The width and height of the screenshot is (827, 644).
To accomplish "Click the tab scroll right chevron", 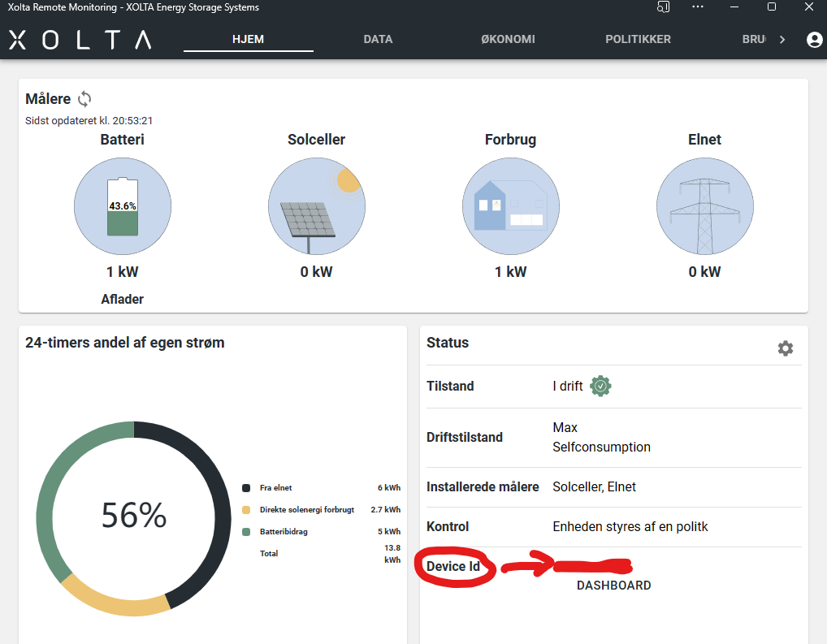I will (x=782, y=40).
